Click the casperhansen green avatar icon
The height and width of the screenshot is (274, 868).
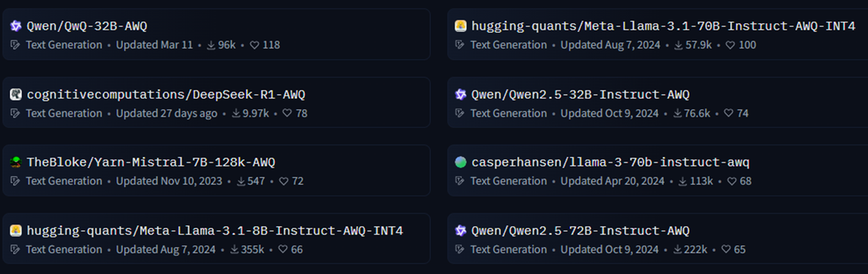coord(461,162)
